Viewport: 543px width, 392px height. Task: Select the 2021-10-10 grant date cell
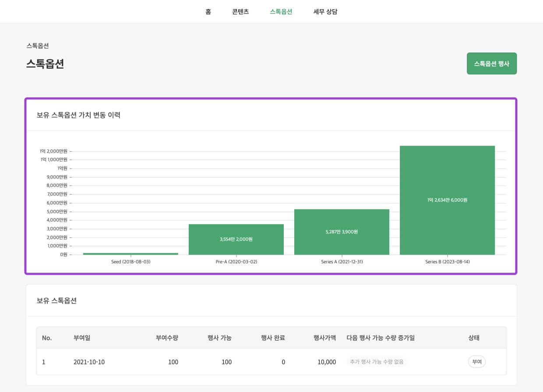tap(89, 362)
